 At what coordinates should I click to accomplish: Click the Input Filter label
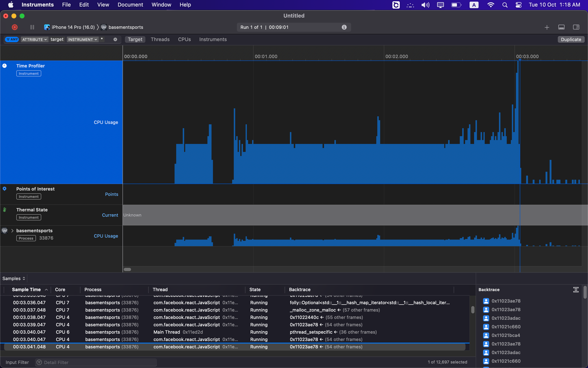(x=17, y=362)
